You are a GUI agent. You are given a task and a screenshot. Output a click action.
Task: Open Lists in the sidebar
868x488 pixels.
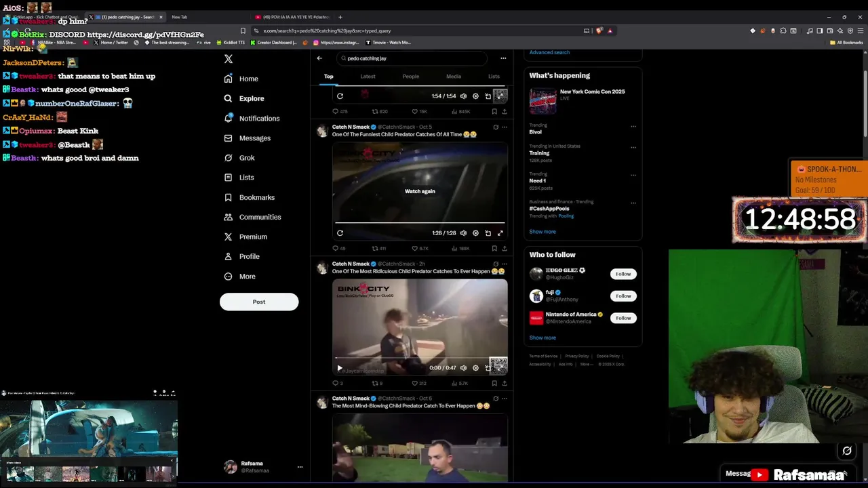point(239,178)
